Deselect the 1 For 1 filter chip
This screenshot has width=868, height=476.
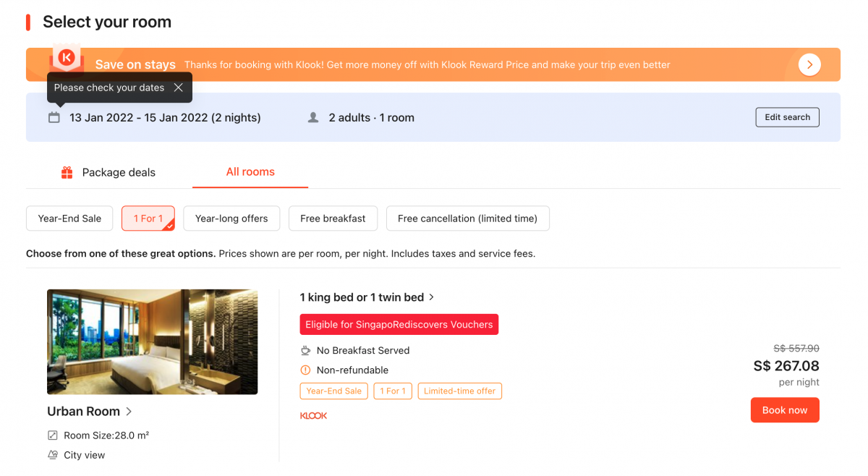point(148,218)
